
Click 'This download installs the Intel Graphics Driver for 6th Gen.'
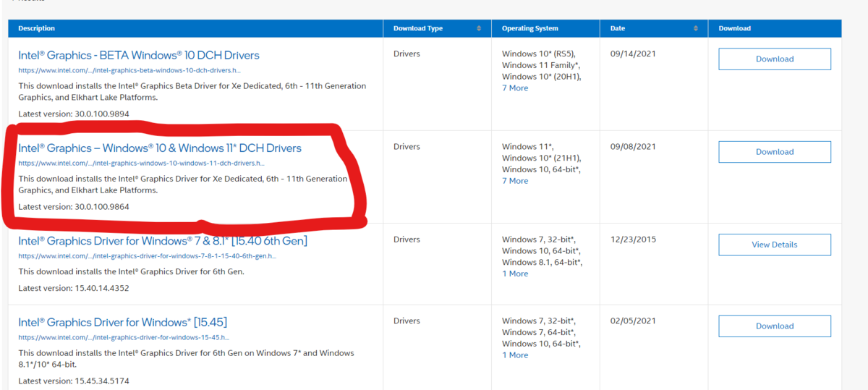[131, 272]
